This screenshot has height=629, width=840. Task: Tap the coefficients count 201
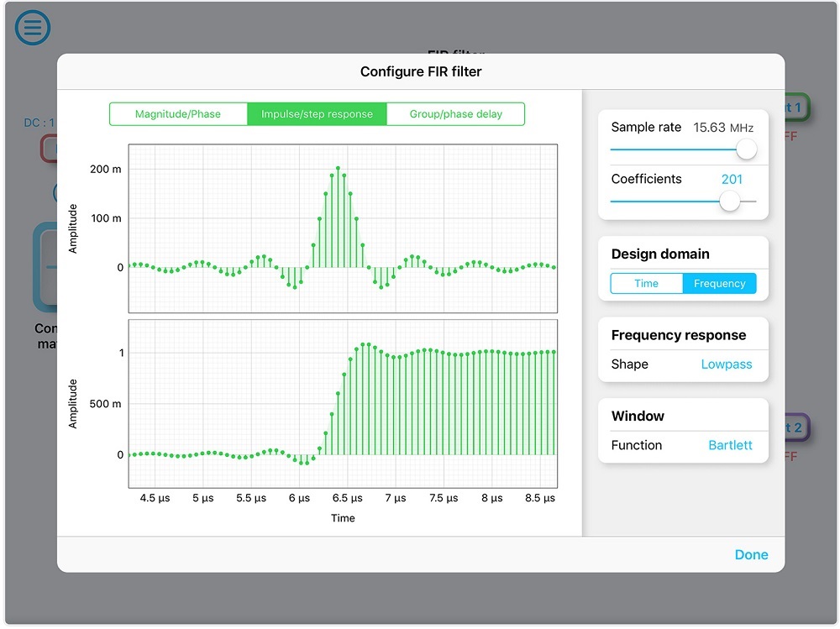[732, 179]
